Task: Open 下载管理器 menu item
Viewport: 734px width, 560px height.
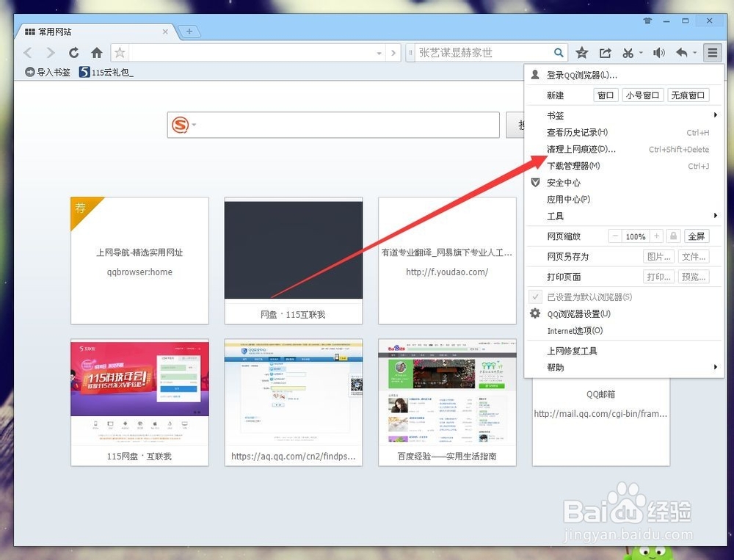Action: [x=625, y=166]
